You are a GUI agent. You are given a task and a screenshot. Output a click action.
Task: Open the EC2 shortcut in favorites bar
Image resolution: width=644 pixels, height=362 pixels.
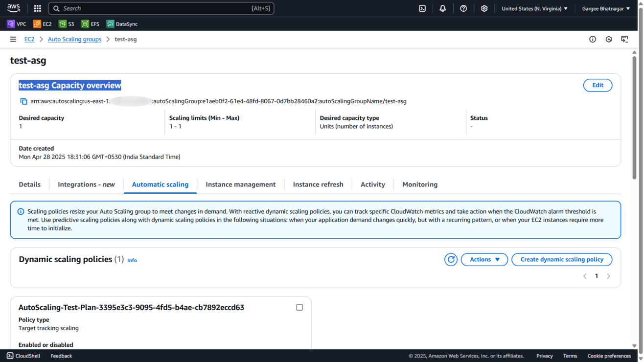(42, 24)
